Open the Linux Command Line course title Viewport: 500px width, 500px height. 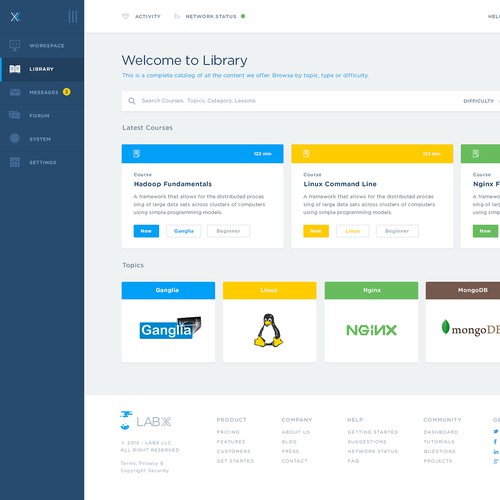click(x=340, y=184)
